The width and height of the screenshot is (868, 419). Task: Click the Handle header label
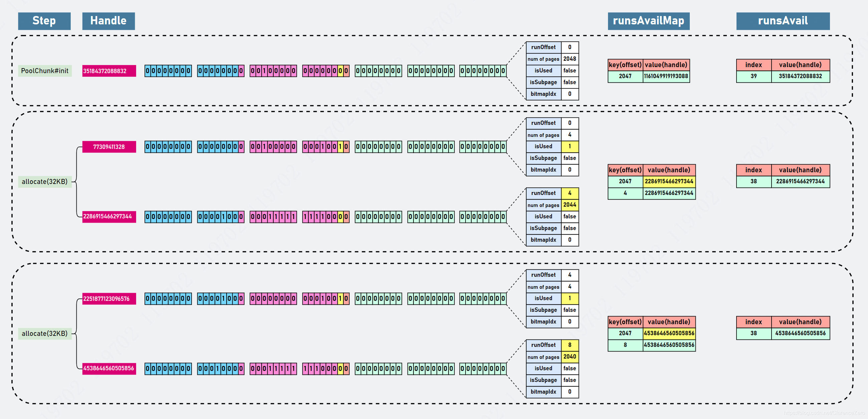click(x=108, y=21)
